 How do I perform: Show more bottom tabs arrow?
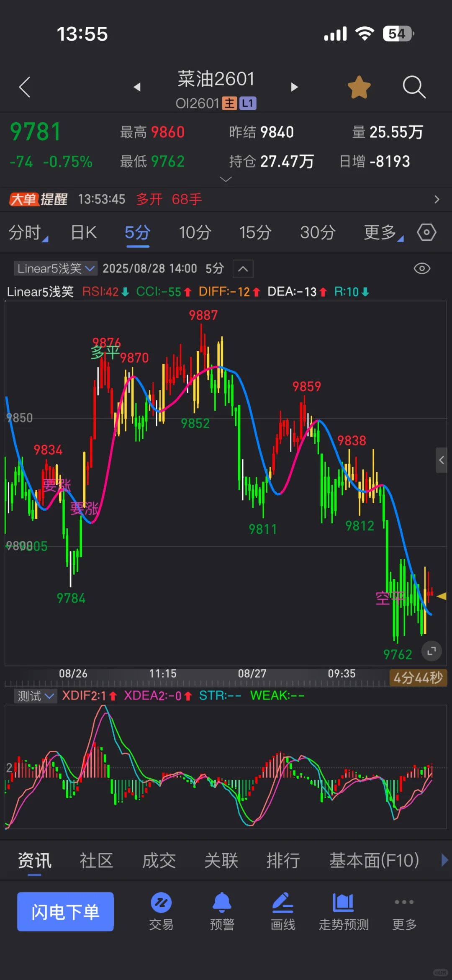click(444, 860)
